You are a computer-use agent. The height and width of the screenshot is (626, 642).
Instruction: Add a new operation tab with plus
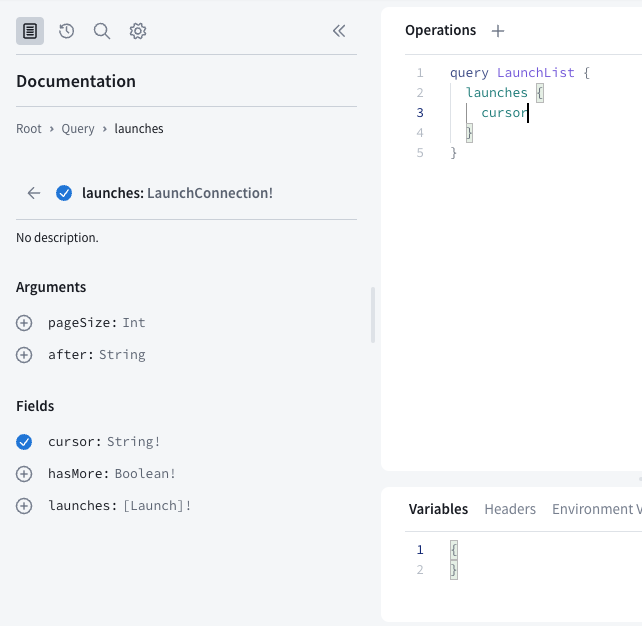[498, 31]
